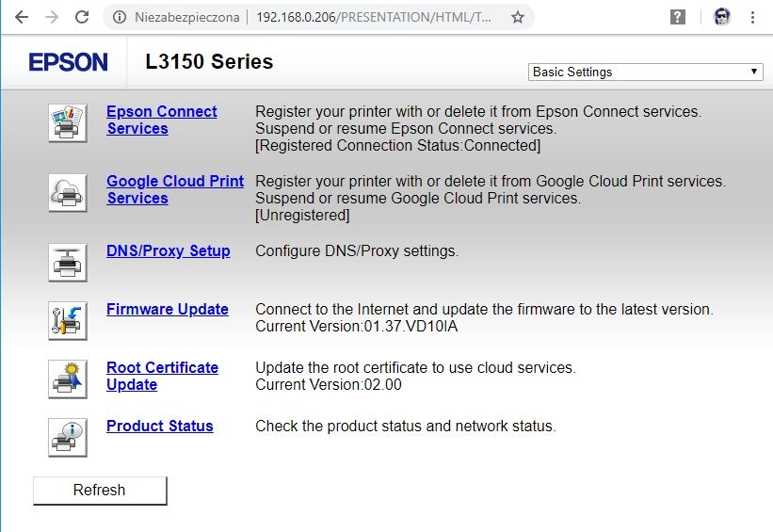Screen dimensions: 773x532
Task: Bookmark this page with the star icon
Action: tap(518, 17)
